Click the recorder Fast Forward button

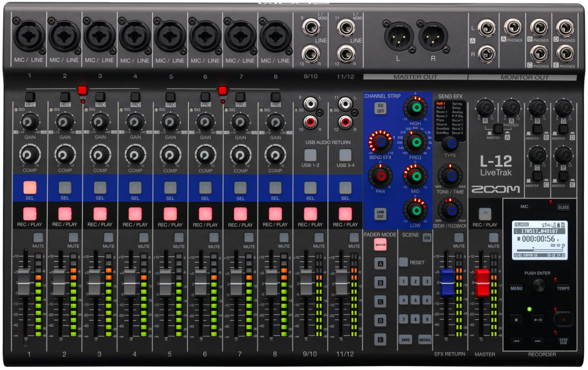click(x=538, y=341)
